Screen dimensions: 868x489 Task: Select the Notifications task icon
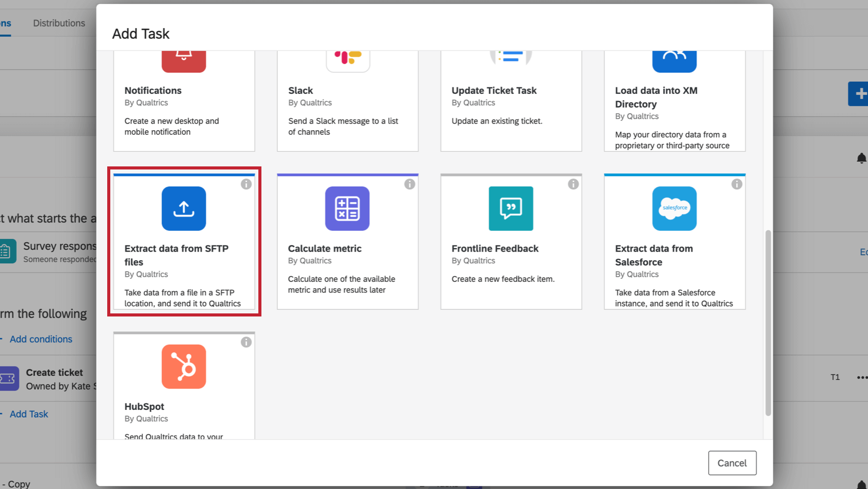(184, 62)
